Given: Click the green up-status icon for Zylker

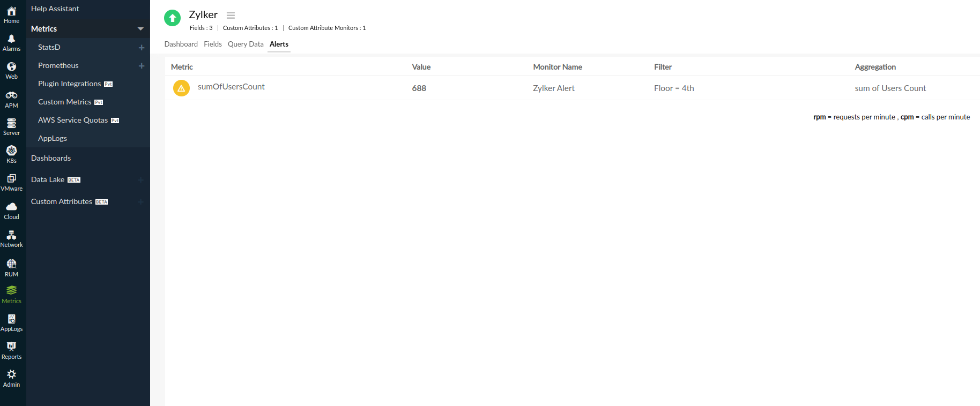Looking at the screenshot, I should [x=172, y=18].
